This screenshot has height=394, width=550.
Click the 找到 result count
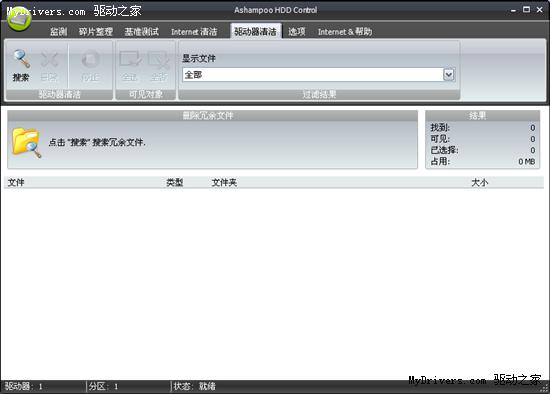point(532,128)
